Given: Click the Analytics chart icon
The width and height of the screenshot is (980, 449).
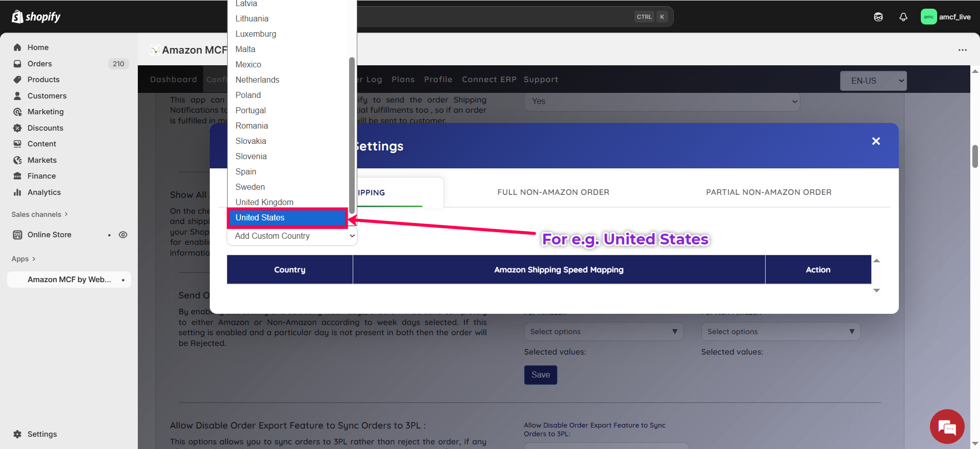Looking at the screenshot, I should pyautogui.click(x=17, y=192).
